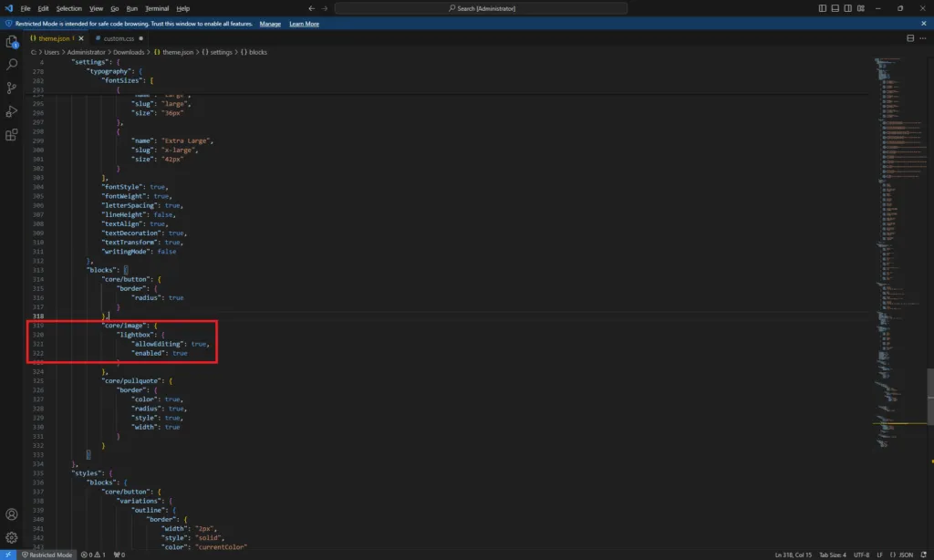Open the editor More Actions ellipsis menu
This screenshot has width=934, height=560.
pos(923,38)
